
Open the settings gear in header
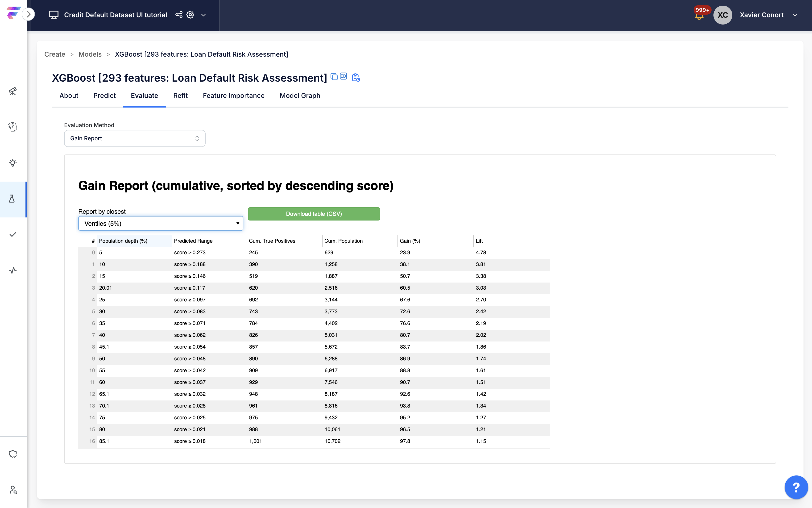click(x=191, y=15)
